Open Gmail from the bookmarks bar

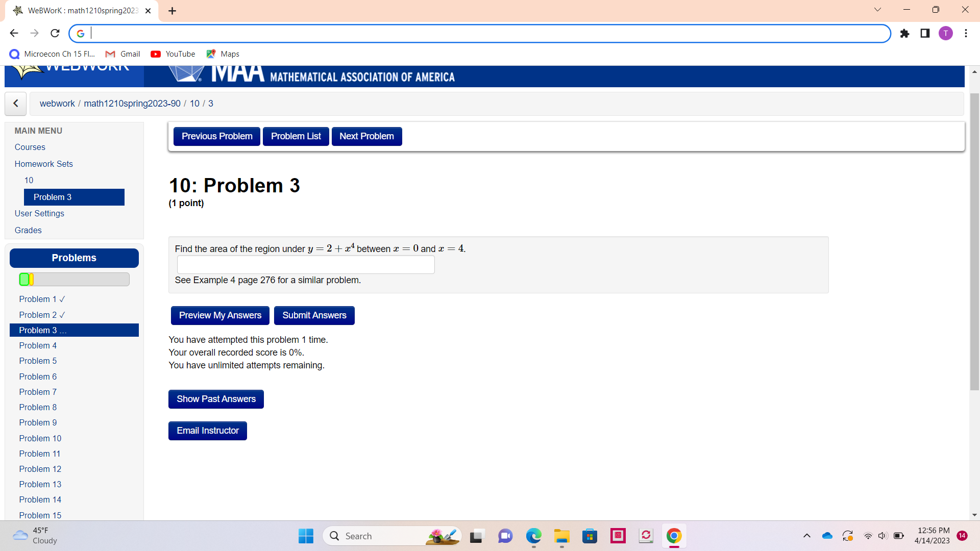122,54
